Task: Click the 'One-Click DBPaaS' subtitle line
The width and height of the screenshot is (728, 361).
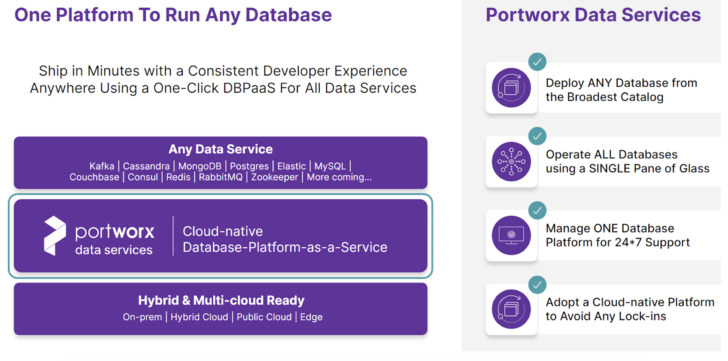Action: point(223,88)
